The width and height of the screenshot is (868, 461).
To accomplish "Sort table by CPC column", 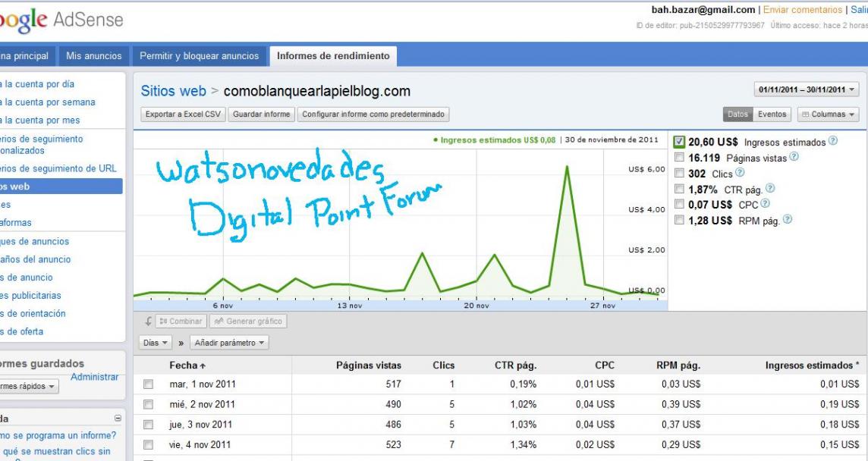I will pos(605,365).
